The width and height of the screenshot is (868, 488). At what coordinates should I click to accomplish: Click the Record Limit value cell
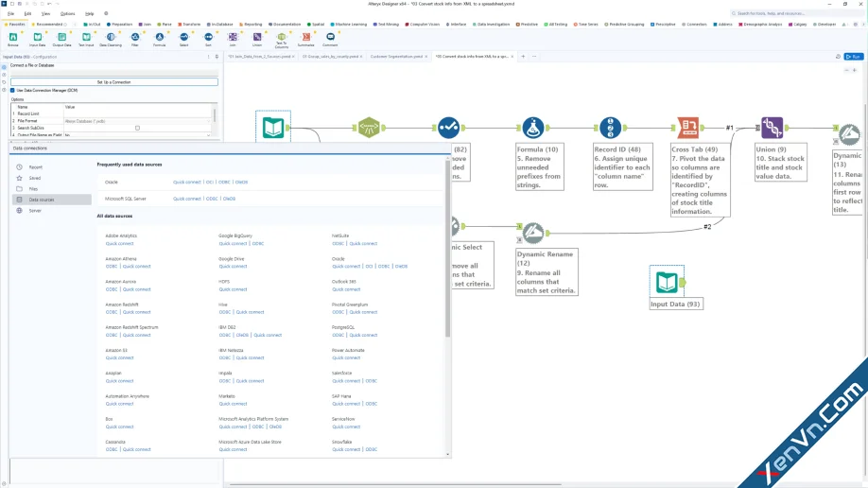point(137,113)
